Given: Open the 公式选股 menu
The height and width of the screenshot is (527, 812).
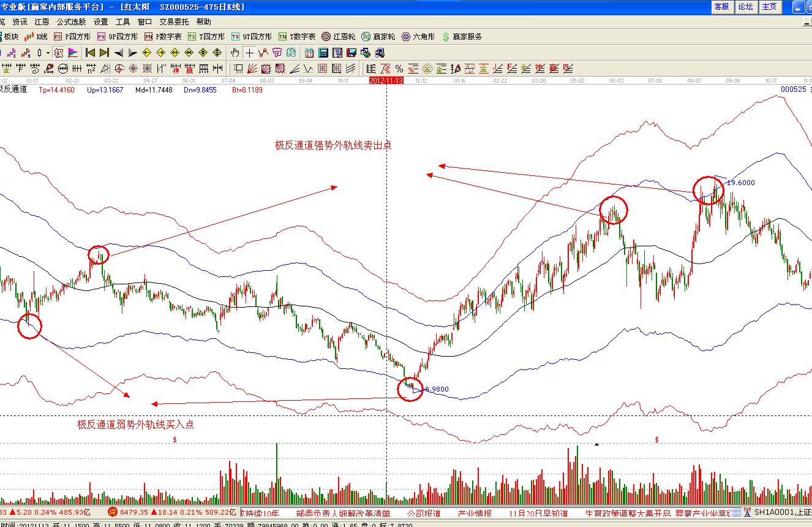Looking at the screenshot, I should coord(71,21).
